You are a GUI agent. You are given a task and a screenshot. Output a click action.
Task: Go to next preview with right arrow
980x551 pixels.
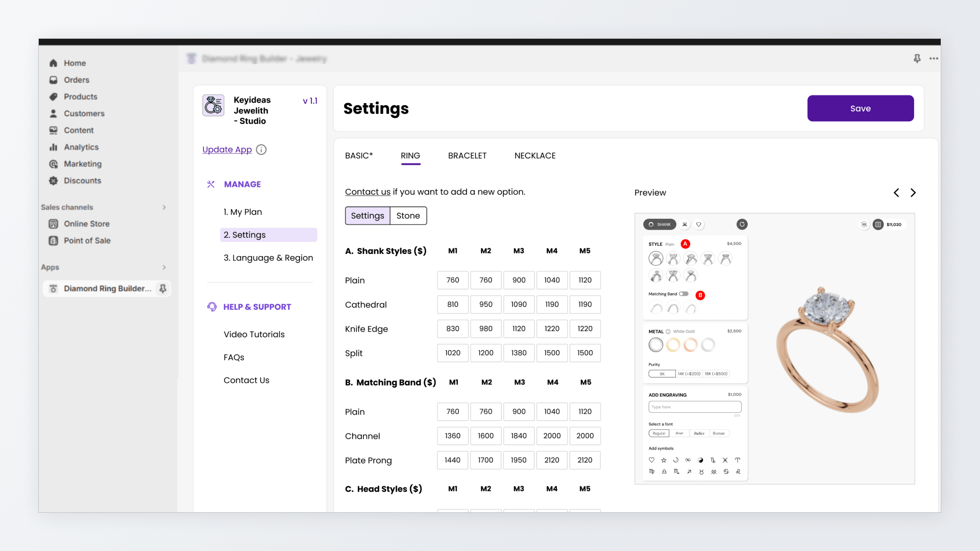click(913, 193)
